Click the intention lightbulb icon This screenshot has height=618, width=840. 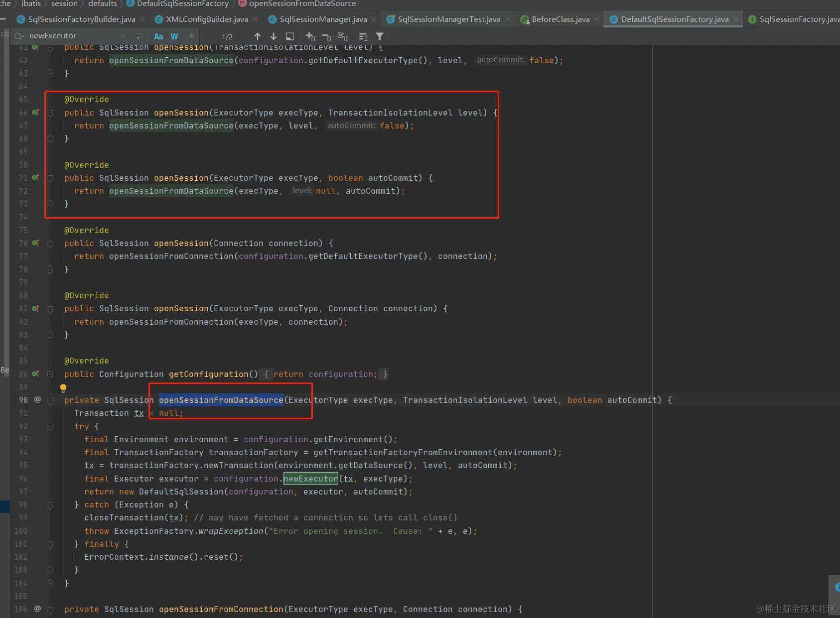63,387
